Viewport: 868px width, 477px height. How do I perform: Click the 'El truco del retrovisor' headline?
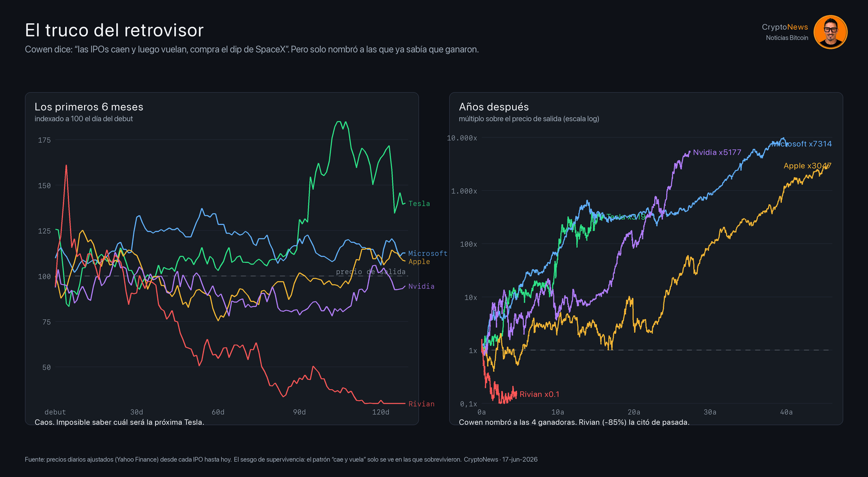pyautogui.click(x=114, y=30)
